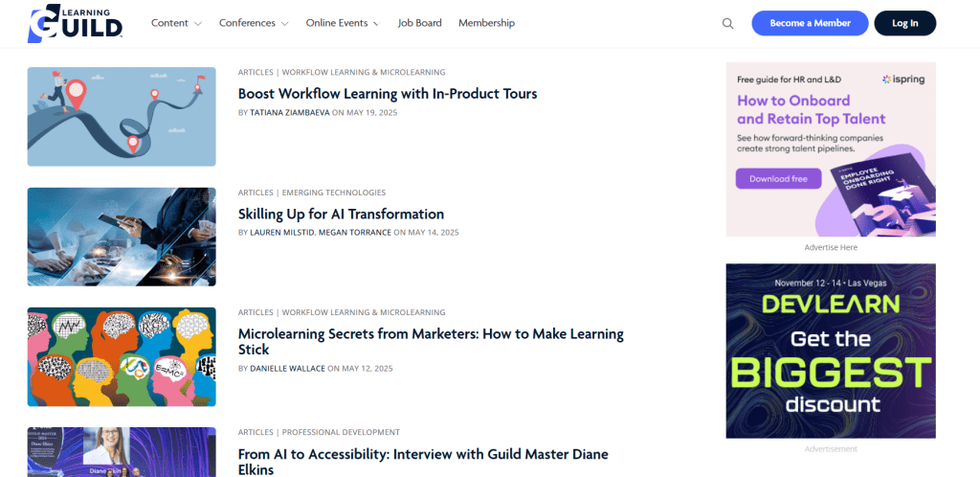The image size is (980, 477).
Task: Click Workflow Learning category above Microlearning Secrets
Action: tap(364, 312)
